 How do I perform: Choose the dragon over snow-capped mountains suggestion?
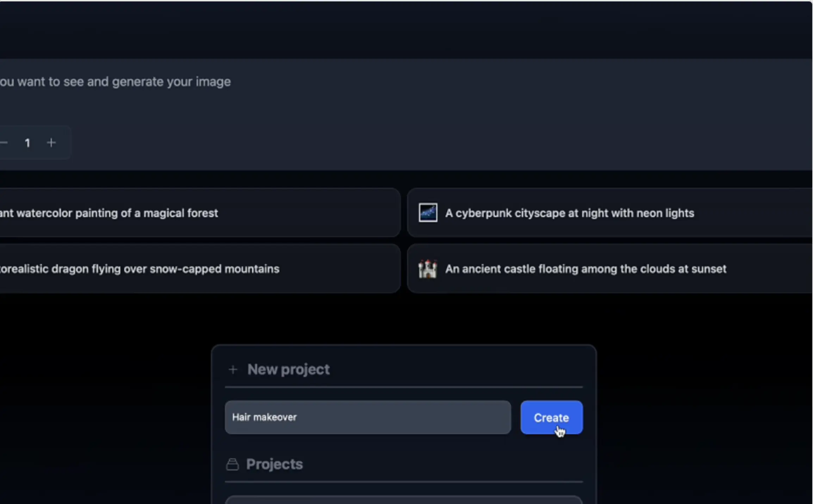coord(200,269)
